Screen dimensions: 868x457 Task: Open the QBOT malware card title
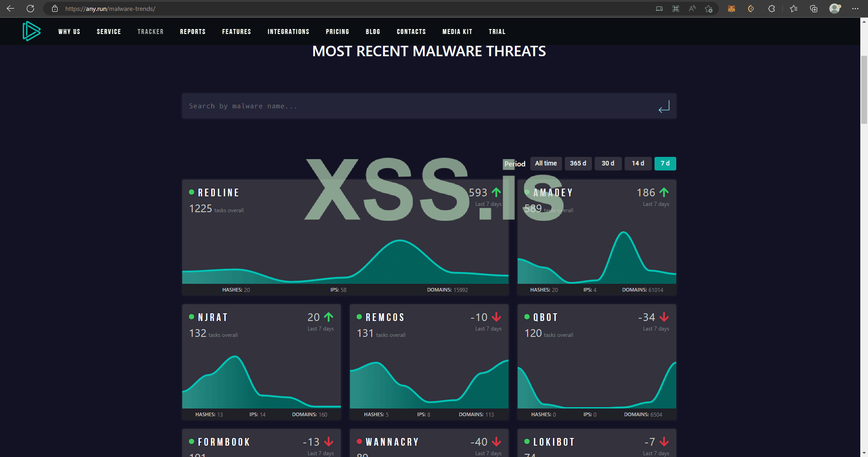coord(545,317)
